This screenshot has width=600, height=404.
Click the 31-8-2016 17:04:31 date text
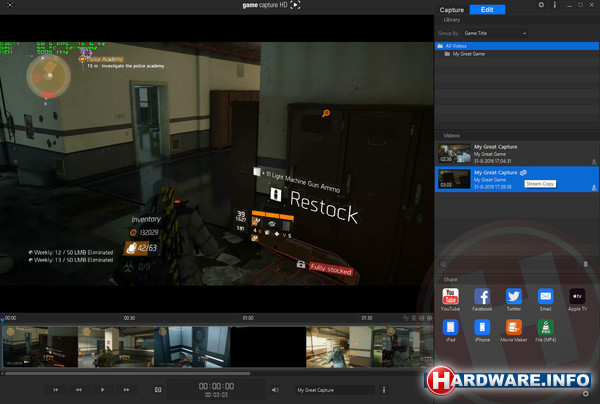492,161
